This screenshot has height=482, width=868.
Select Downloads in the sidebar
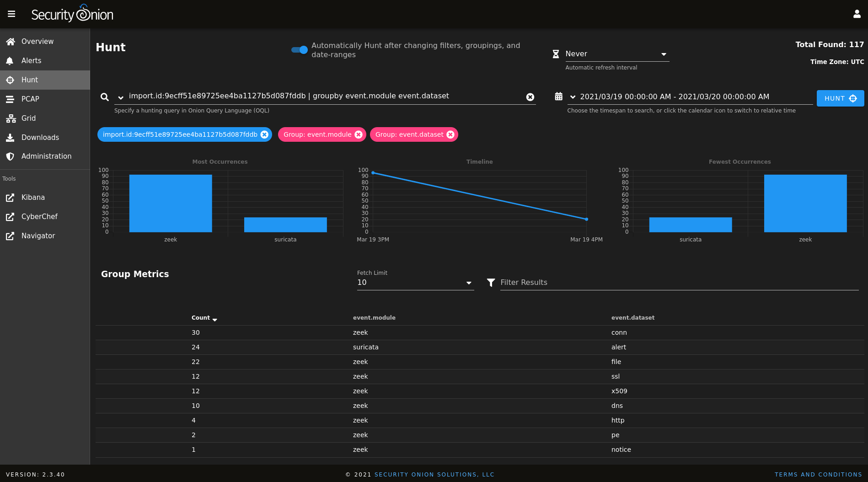pyautogui.click(x=40, y=137)
